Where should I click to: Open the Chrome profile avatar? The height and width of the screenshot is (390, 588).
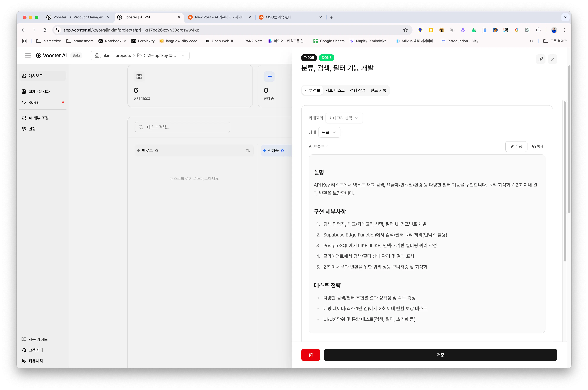coord(554,30)
